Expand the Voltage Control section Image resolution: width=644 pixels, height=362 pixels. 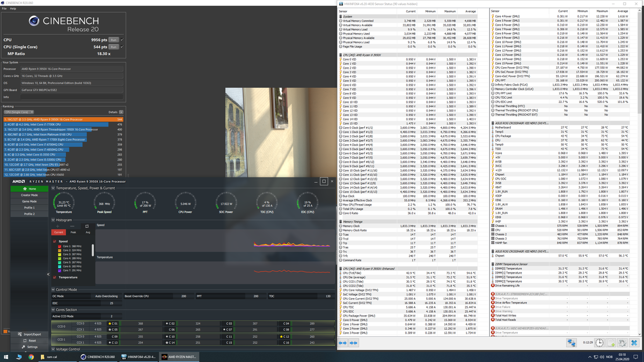click(53, 349)
